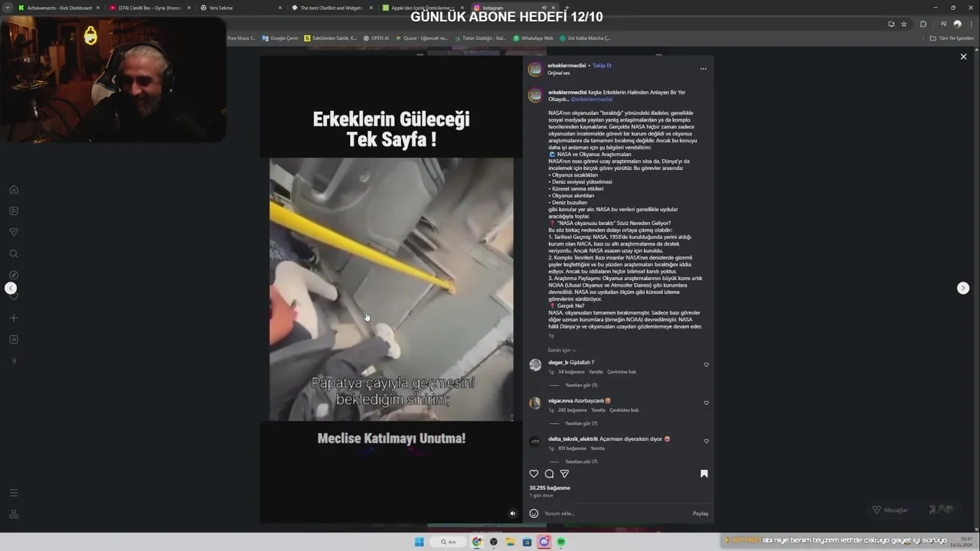Open '265 beğenme' likes on nigar.xvva's comment
This screenshot has height=551, width=980.
(x=573, y=410)
